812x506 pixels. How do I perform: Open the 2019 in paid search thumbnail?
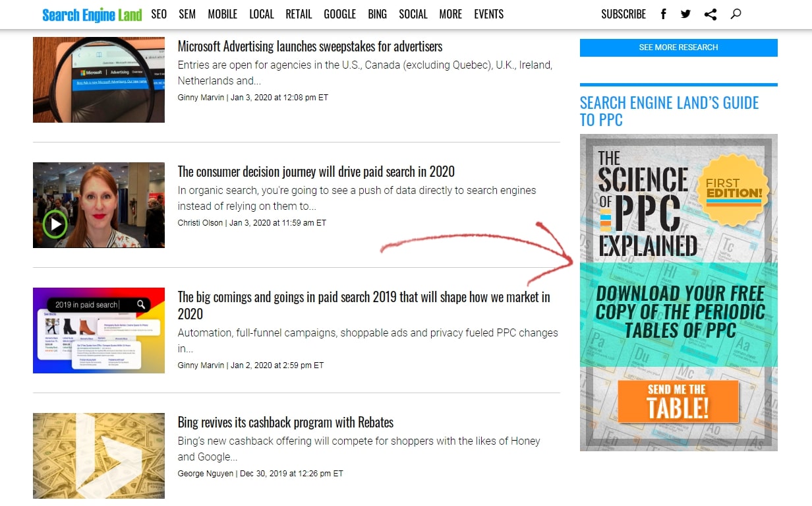pos(99,331)
